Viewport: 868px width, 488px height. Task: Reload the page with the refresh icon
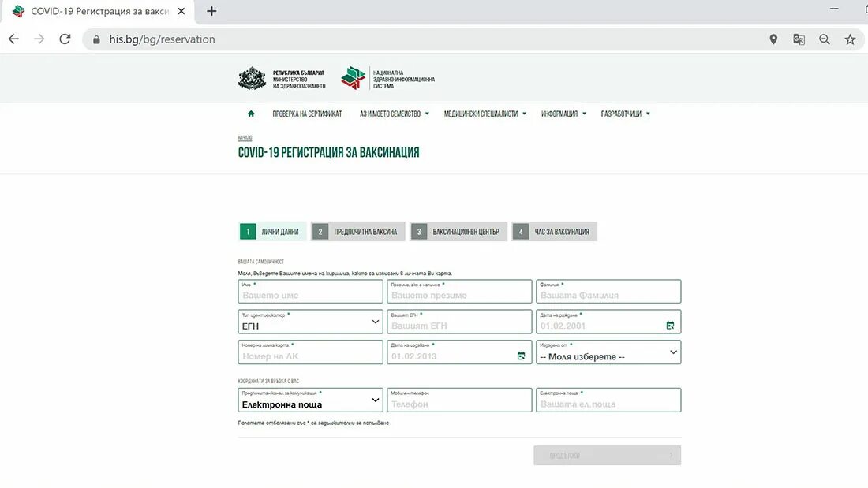click(x=65, y=39)
